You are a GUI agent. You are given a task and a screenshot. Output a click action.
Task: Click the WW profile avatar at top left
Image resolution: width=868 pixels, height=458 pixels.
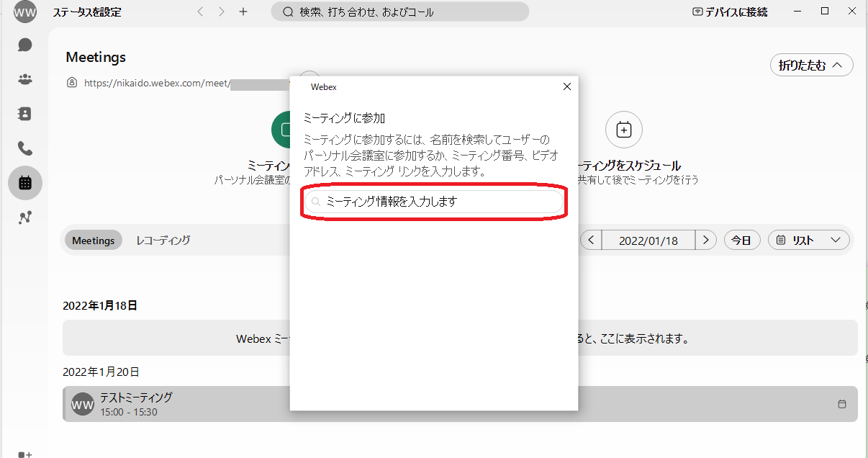click(25, 12)
